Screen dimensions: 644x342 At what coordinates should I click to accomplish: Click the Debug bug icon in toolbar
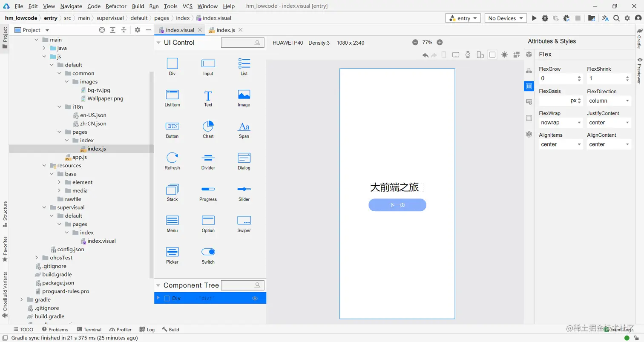[x=545, y=18]
